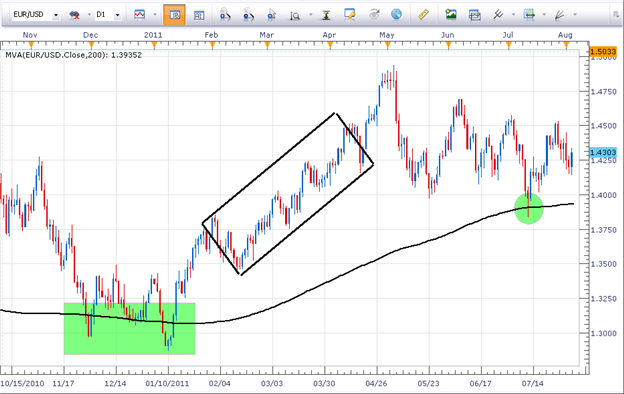
Task: Click the orange marker under Jul
Action: pos(508,45)
